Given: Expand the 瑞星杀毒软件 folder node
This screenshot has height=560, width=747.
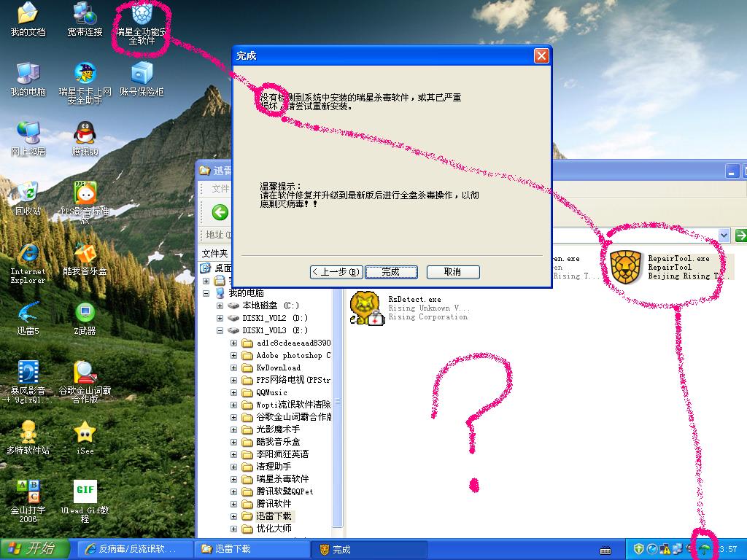Looking at the screenshot, I should pyautogui.click(x=234, y=479).
